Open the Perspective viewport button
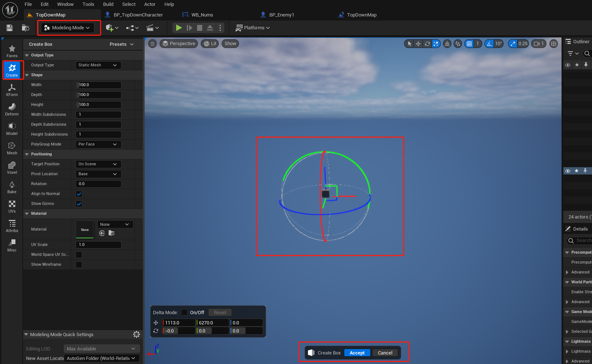The height and width of the screenshot is (364, 592). (x=179, y=44)
